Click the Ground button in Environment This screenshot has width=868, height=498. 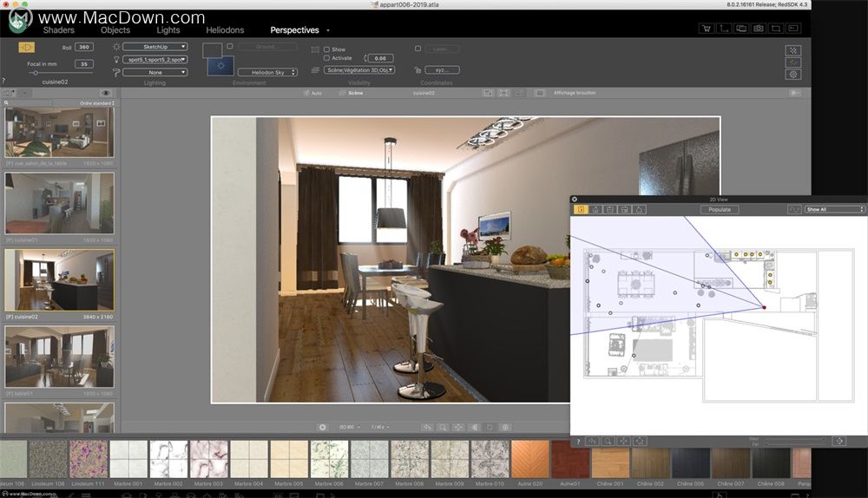266,47
